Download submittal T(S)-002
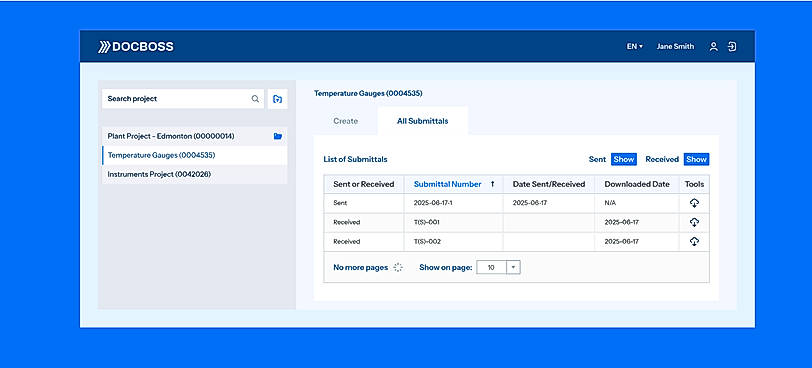The height and width of the screenshot is (368, 812). coord(694,241)
